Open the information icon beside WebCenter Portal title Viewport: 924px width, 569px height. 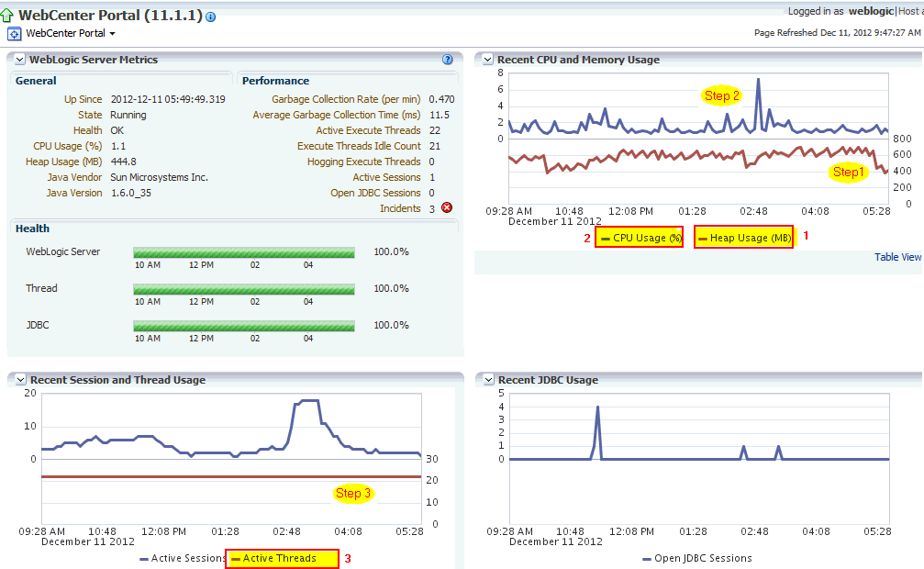tap(210, 17)
